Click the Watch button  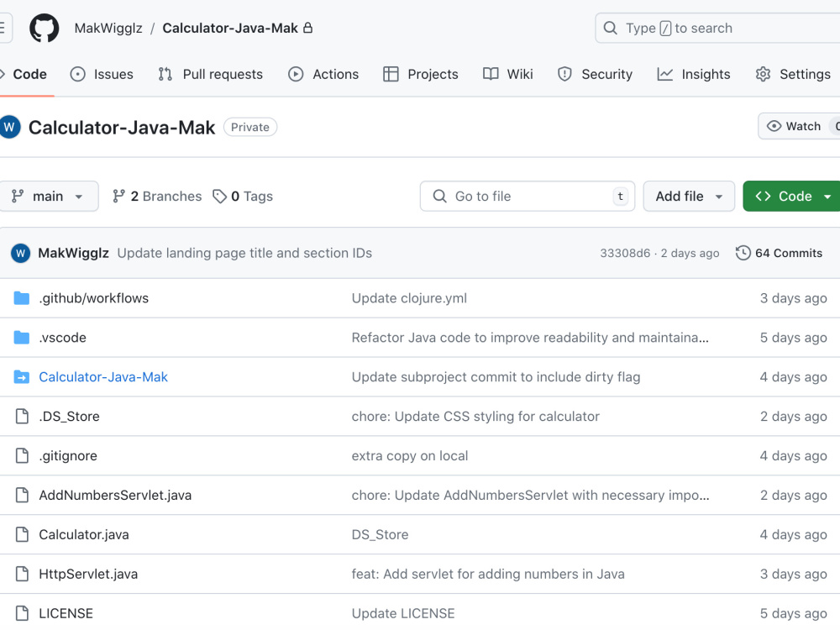[799, 127]
